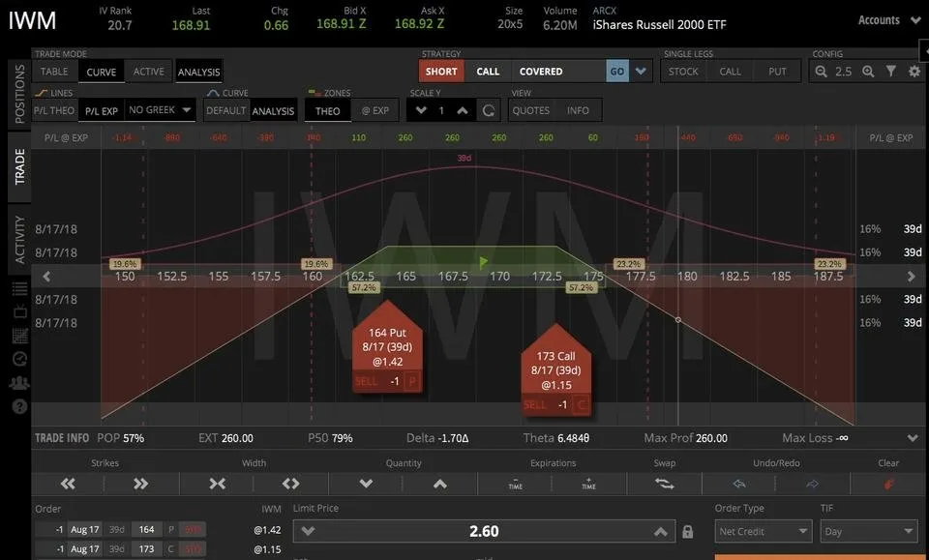Show the INFO view
This screenshot has height=560, width=929.
578,110
